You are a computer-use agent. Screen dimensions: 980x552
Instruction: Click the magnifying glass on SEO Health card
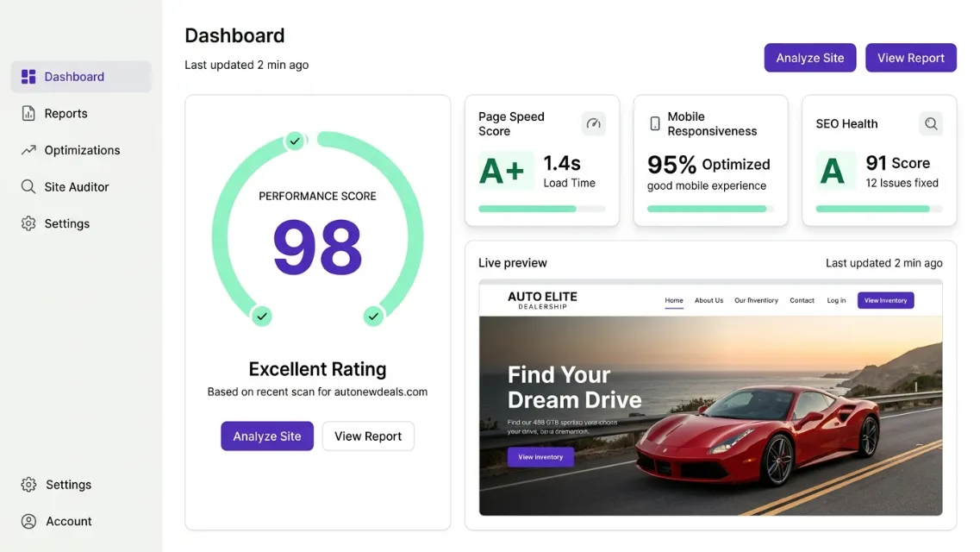click(x=931, y=123)
